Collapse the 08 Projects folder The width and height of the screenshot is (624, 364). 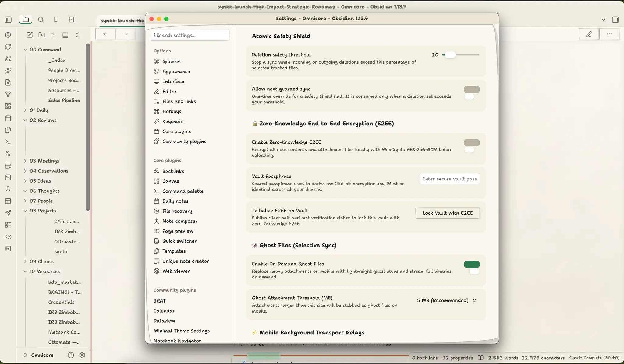pyautogui.click(x=25, y=211)
